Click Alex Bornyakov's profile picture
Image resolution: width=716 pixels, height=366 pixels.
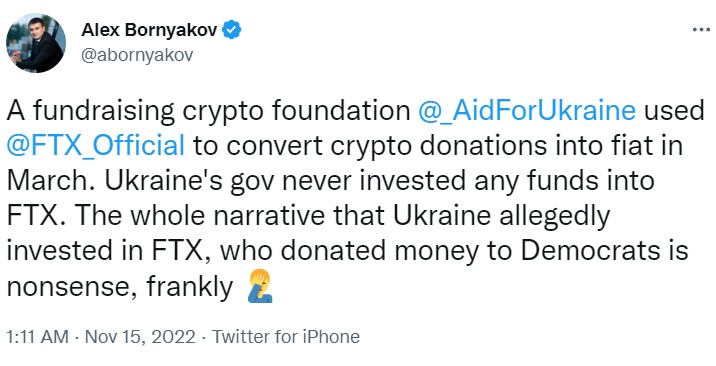click(36, 42)
